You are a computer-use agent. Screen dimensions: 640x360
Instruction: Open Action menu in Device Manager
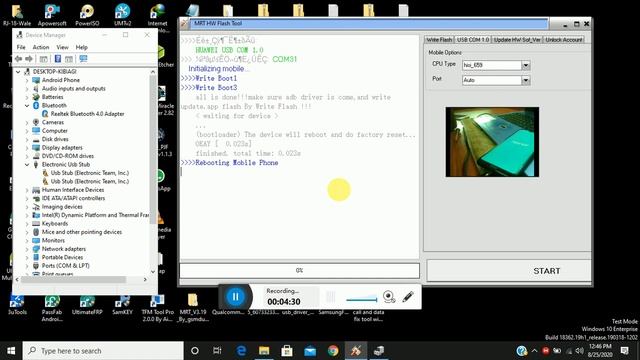41,47
